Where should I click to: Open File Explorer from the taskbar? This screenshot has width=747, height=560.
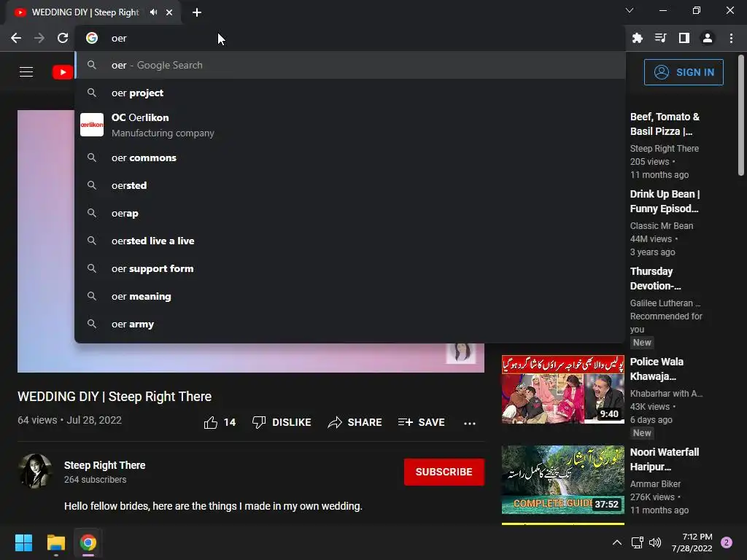pyautogui.click(x=55, y=542)
